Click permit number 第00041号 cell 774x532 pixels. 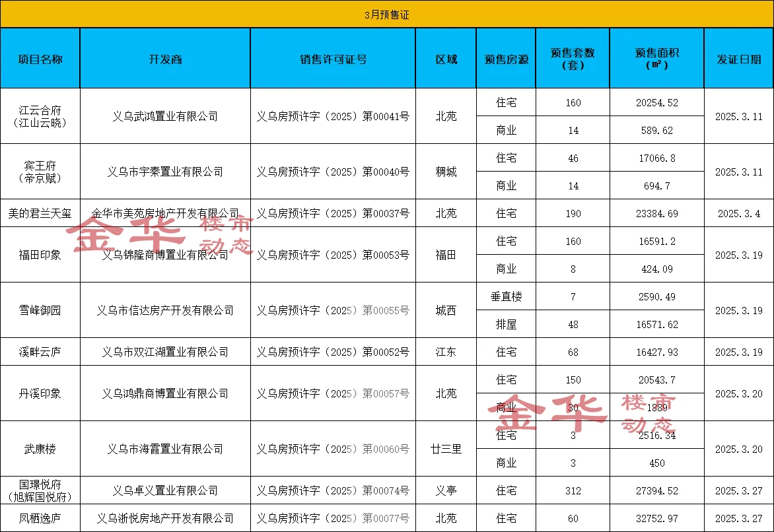(x=334, y=116)
